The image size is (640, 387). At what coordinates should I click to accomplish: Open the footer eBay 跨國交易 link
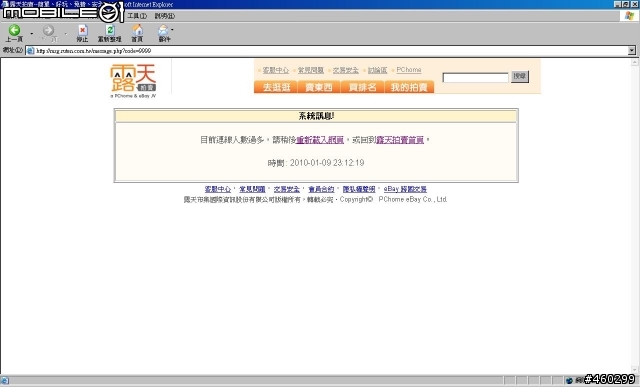click(x=405, y=189)
